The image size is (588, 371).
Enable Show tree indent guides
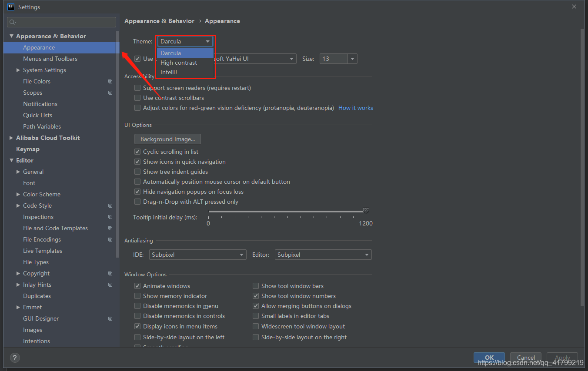[x=137, y=172]
